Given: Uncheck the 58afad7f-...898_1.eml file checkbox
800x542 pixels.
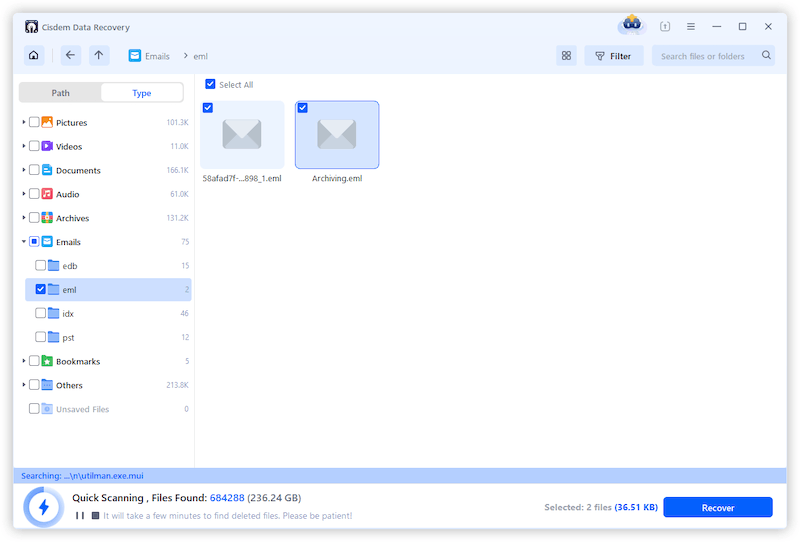Looking at the screenshot, I should point(208,108).
